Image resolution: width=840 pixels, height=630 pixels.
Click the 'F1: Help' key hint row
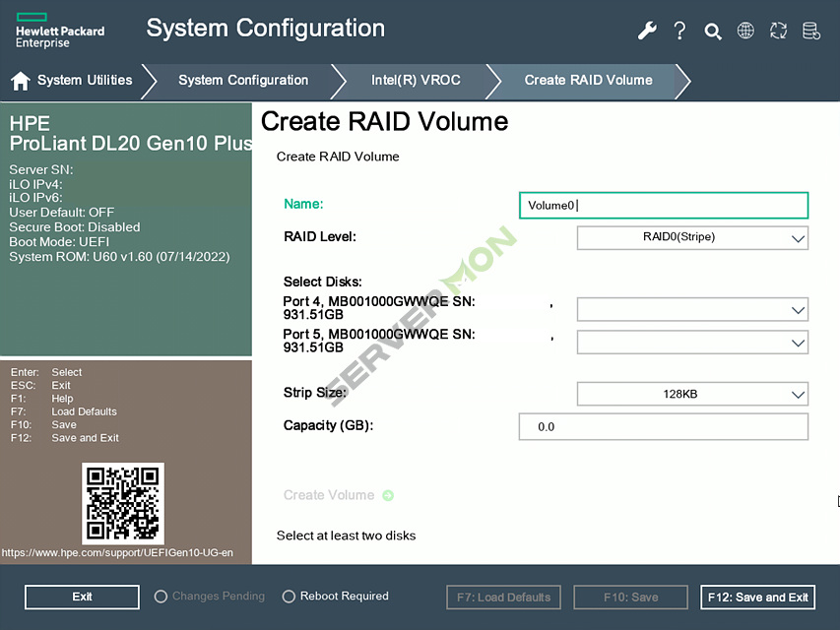[x=41, y=399]
